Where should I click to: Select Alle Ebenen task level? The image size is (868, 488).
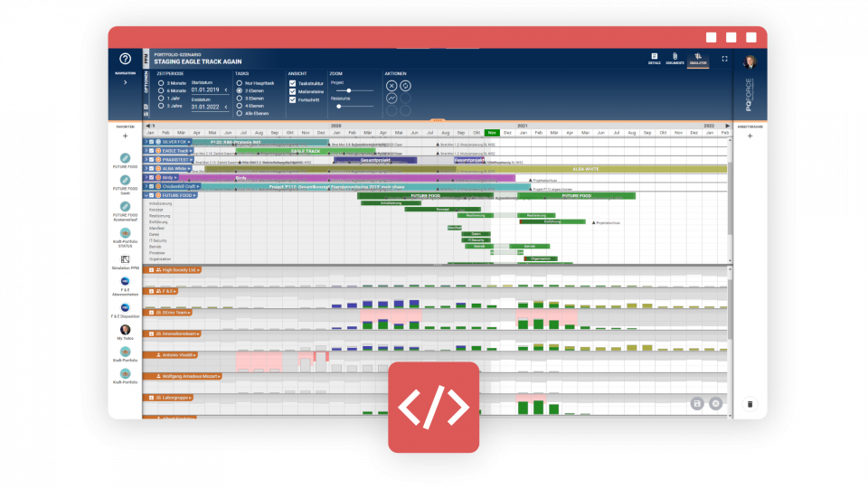(240, 113)
